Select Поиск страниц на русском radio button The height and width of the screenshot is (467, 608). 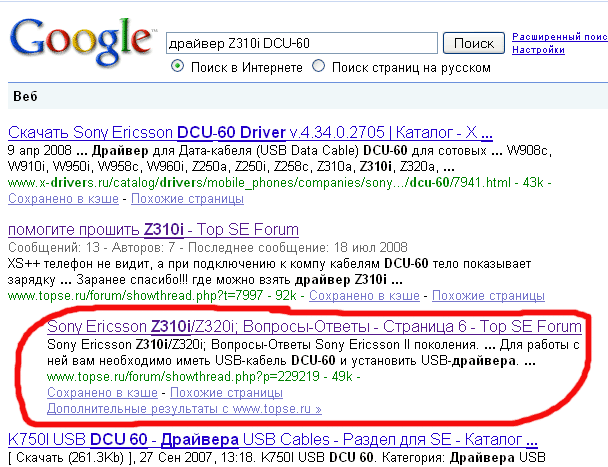(x=318, y=66)
